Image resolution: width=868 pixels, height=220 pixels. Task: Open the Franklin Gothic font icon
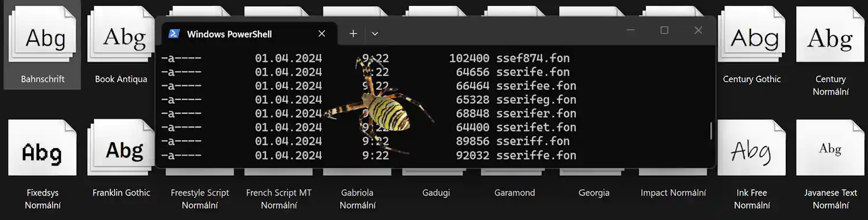122,148
